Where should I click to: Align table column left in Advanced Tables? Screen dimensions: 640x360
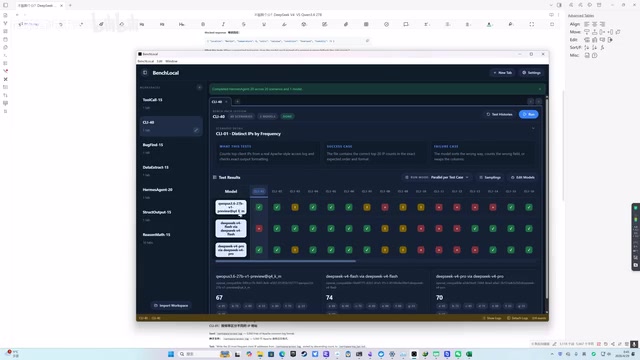pyautogui.click(x=587, y=24)
